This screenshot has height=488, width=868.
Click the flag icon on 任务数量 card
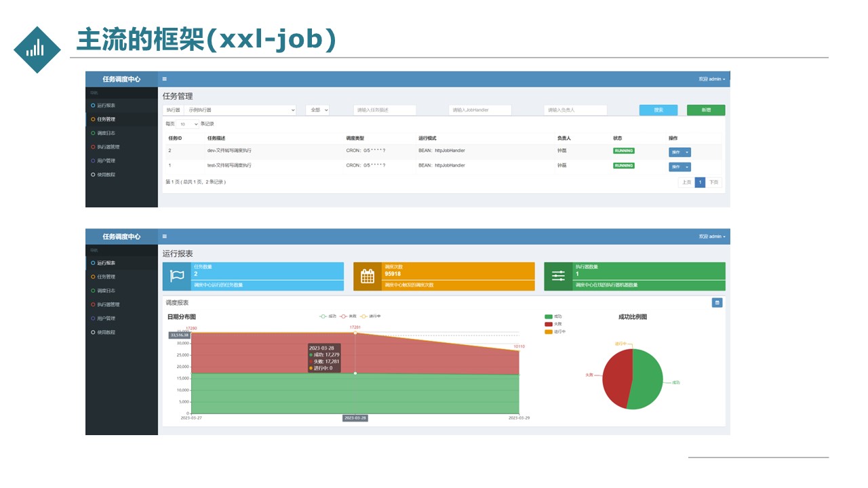tap(177, 277)
